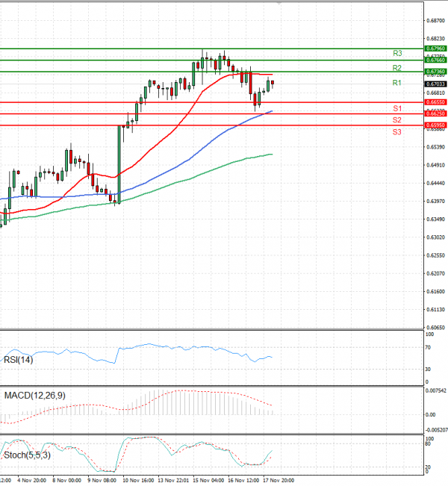
Task: Select the Stoch(5,5,3) indicator label
Action: 27,455
